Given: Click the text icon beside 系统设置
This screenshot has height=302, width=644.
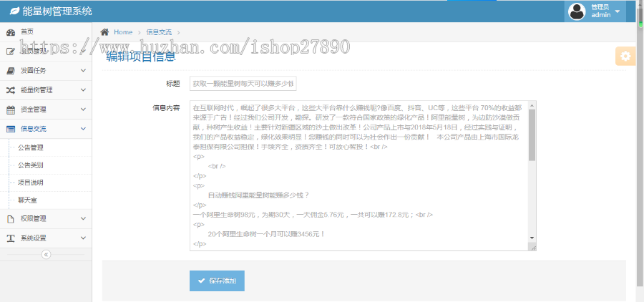Looking at the screenshot, I should pyautogui.click(x=11, y=238).
